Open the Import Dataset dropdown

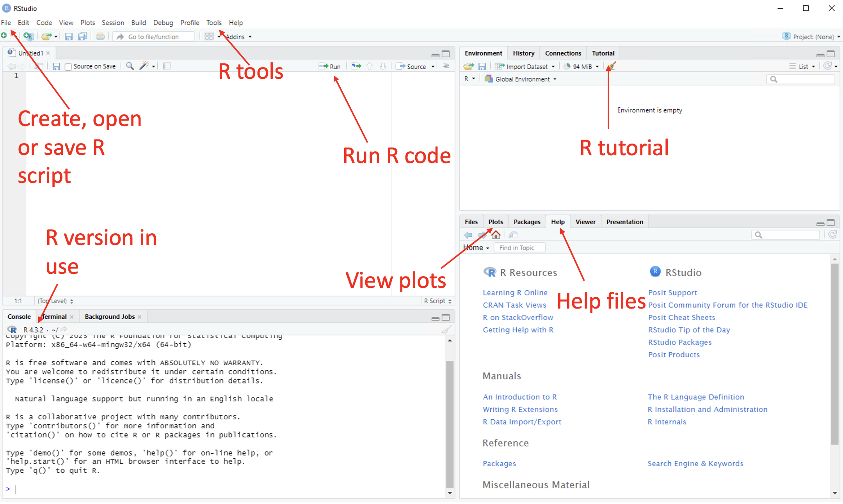525,67
